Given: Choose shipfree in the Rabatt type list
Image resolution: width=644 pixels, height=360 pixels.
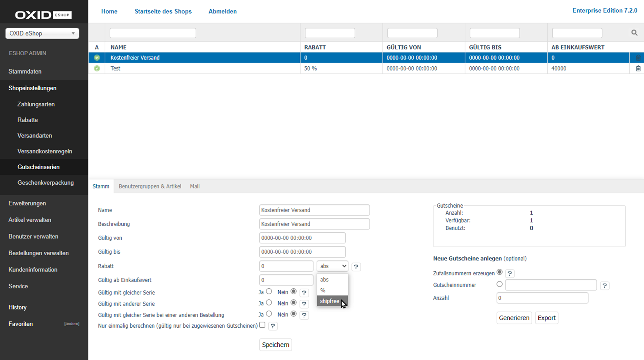Looking at the screenshot, I should 330,301.
